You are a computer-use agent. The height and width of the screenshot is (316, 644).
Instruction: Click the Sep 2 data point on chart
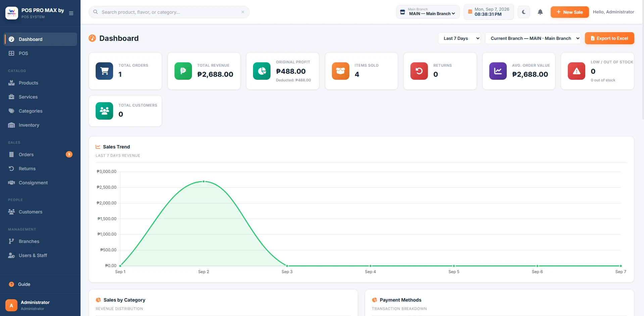point(203,181)
